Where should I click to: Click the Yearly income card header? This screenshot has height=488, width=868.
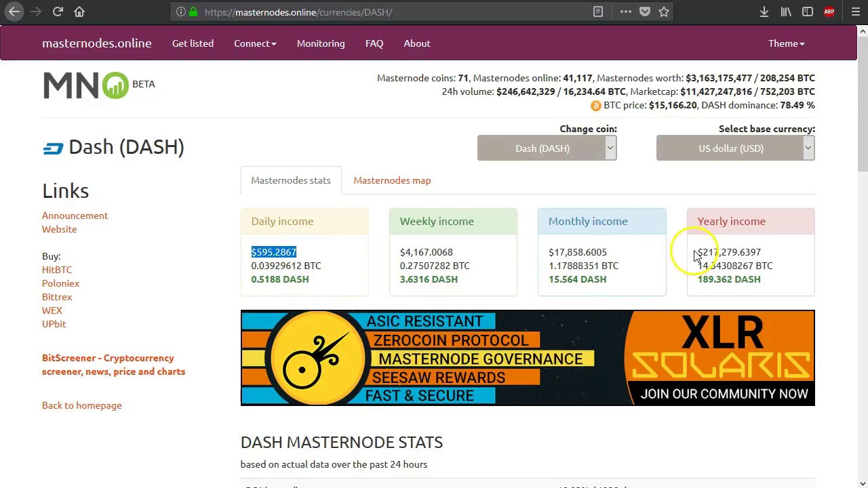tap(751, 222)
